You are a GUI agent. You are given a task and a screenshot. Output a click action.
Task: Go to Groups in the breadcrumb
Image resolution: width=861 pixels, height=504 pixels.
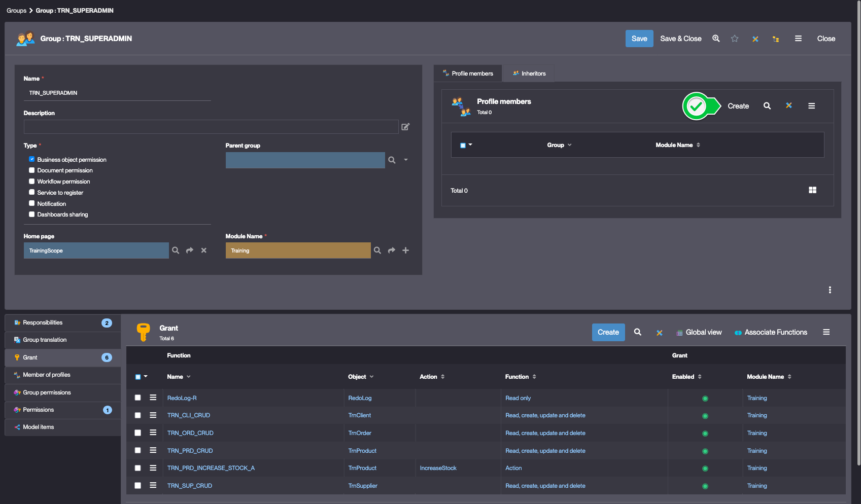(16, 10)
